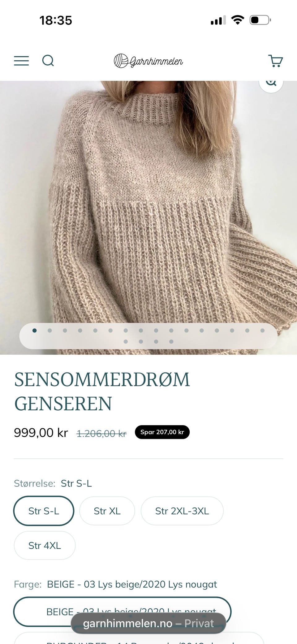Select size Str XL

click(x=107, y=511)
